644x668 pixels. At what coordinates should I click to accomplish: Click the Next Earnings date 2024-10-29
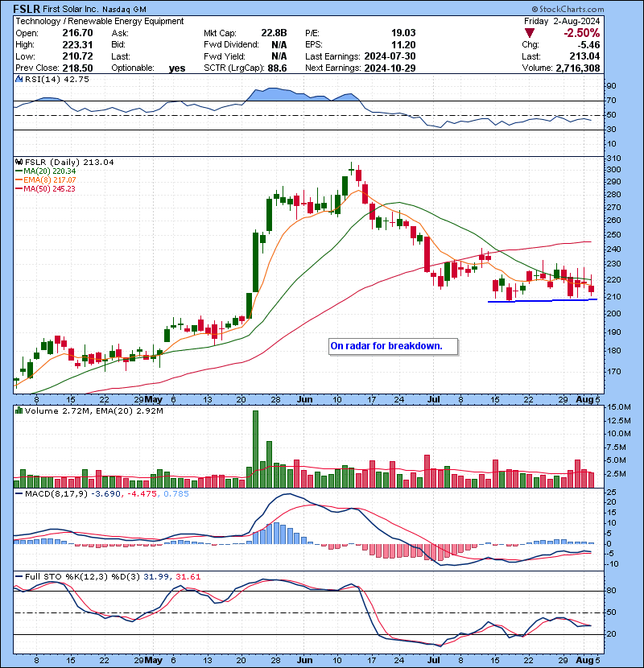point(390,68)
